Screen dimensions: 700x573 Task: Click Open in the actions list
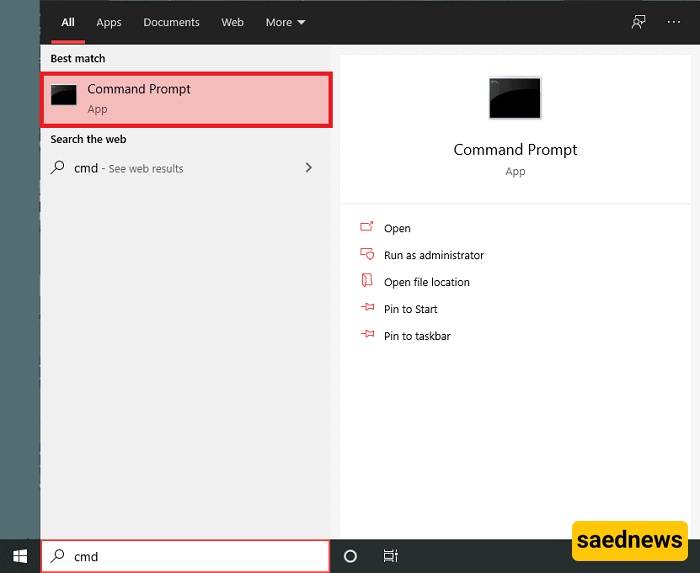397,228
